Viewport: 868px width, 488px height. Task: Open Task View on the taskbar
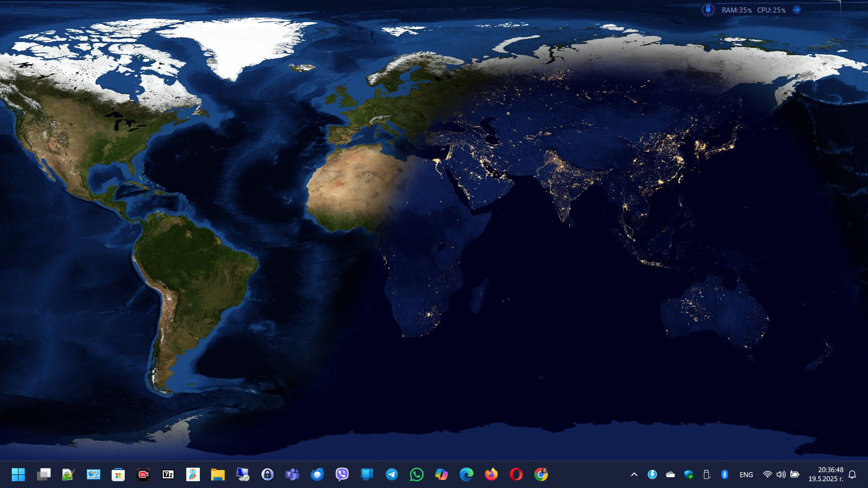tap(44, 474)
